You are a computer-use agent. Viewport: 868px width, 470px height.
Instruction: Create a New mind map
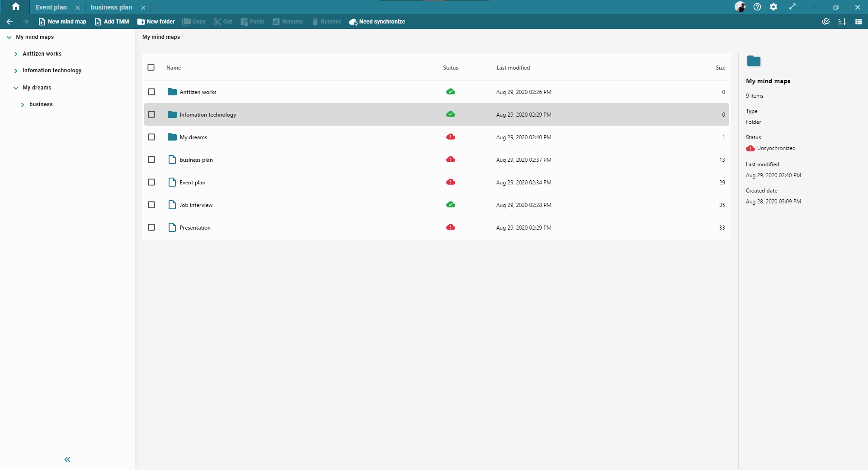(x=62, y=22)
